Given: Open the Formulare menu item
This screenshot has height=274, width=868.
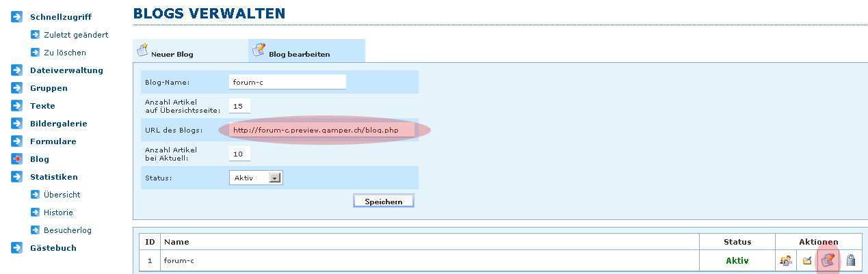Looking at the screenshot, I should pyautogui.click(x=53, y=141).
